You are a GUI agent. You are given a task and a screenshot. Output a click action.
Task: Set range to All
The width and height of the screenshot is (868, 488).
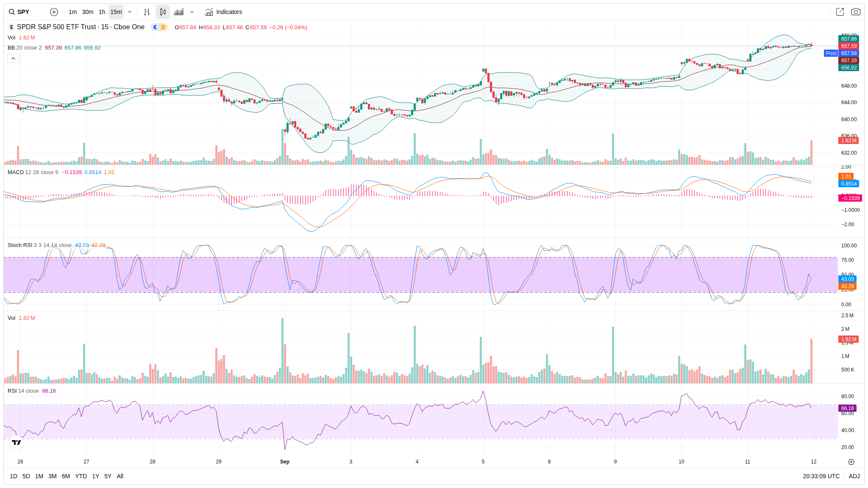(120, 476)
